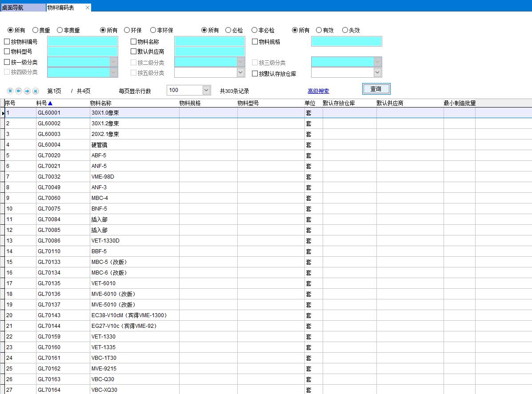Open the 高级搜索 link
Screen dimensions: 532x394
[x=318, y=91]
